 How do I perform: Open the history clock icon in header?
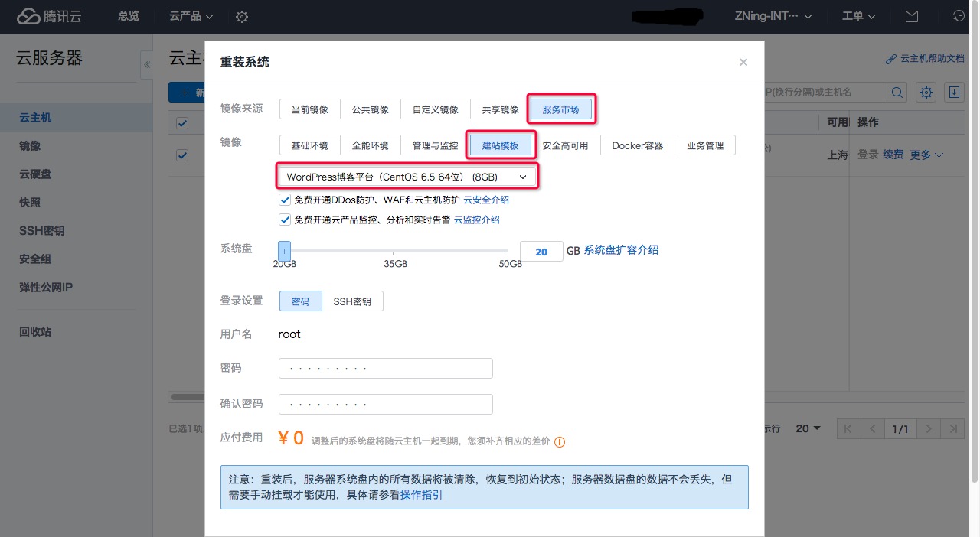tap(959, 16)
